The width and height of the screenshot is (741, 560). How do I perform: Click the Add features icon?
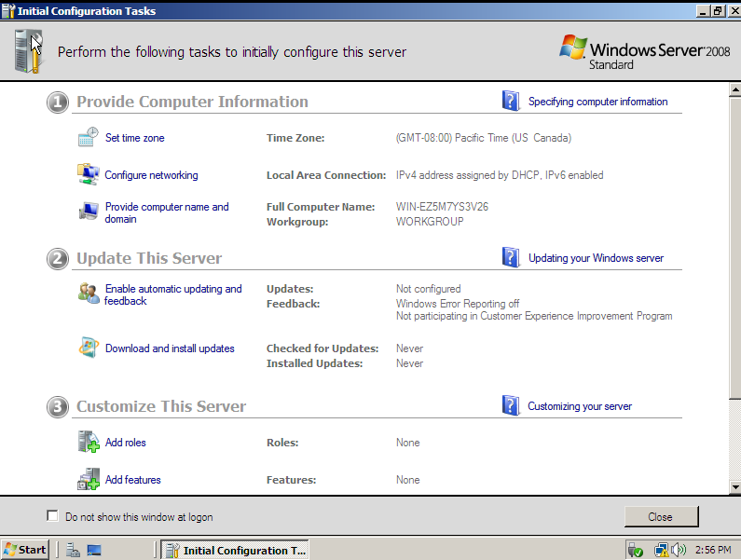tap(89, 479)
